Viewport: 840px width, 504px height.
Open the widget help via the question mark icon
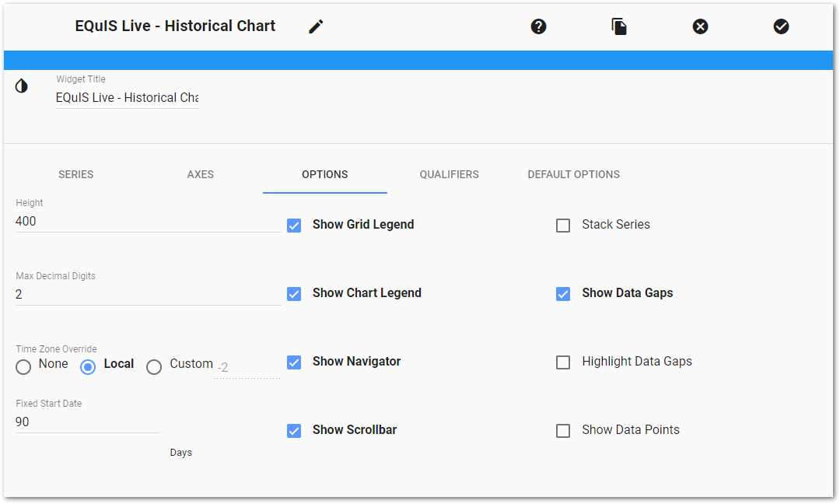[539, 26]
